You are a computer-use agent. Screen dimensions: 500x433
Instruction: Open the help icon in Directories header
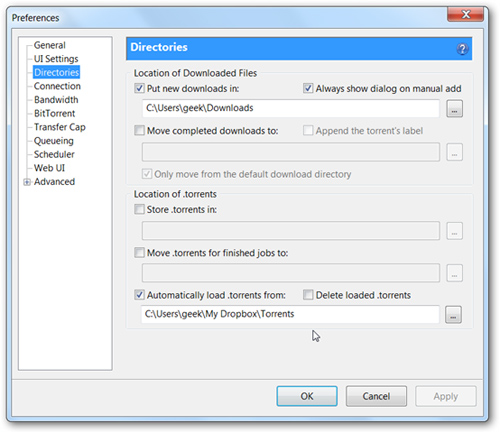(462, 49)
